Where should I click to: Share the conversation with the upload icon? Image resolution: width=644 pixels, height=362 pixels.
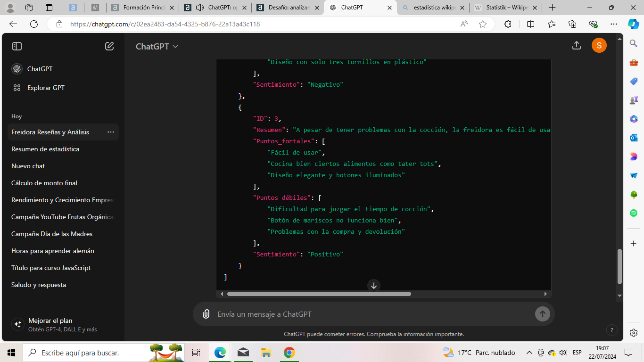[x=576, y=45]
